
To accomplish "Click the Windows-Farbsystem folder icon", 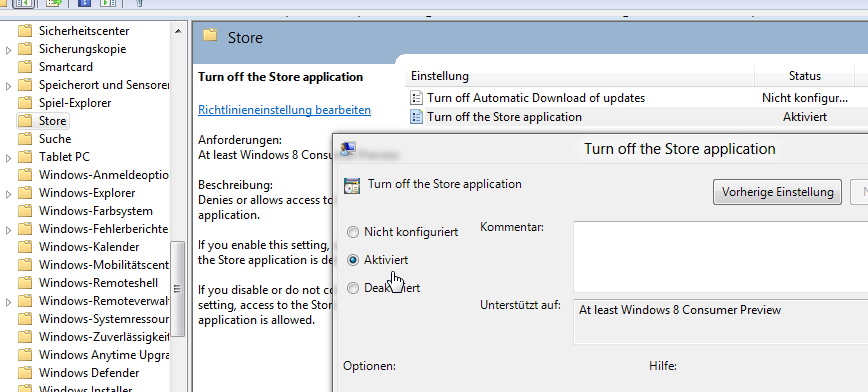I will [25, 211].
